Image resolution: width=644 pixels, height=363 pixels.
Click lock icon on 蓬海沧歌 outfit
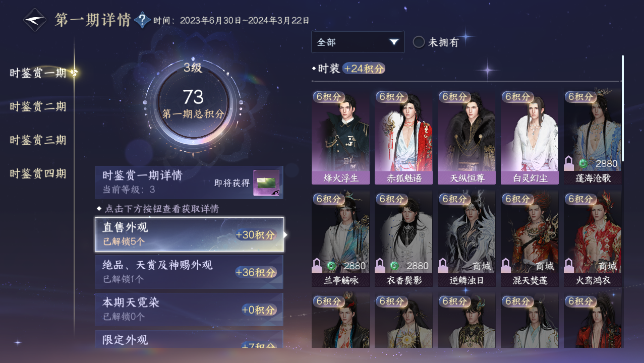click(x=569, y=163)
